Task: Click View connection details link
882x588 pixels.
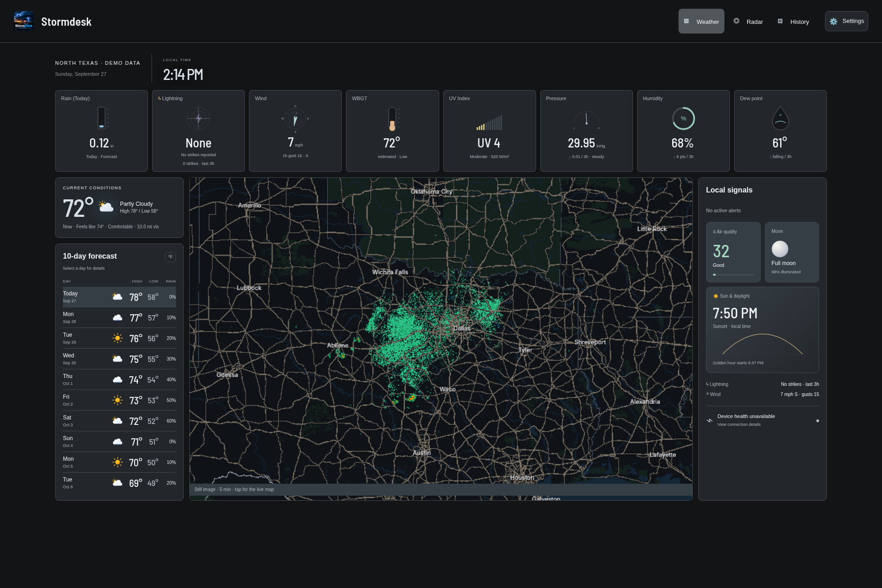Action: pyautogui.click(x=739, y=424)
